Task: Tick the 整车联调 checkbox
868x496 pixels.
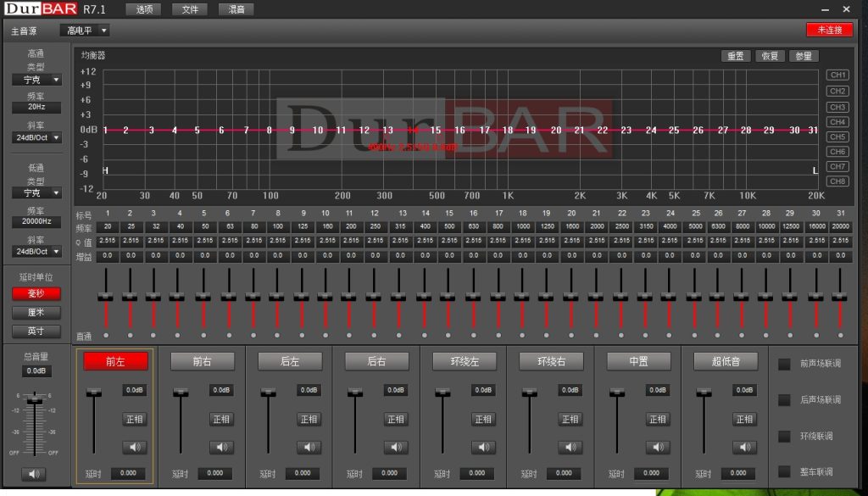Action: pyautogui.click(x=784, y=471)
